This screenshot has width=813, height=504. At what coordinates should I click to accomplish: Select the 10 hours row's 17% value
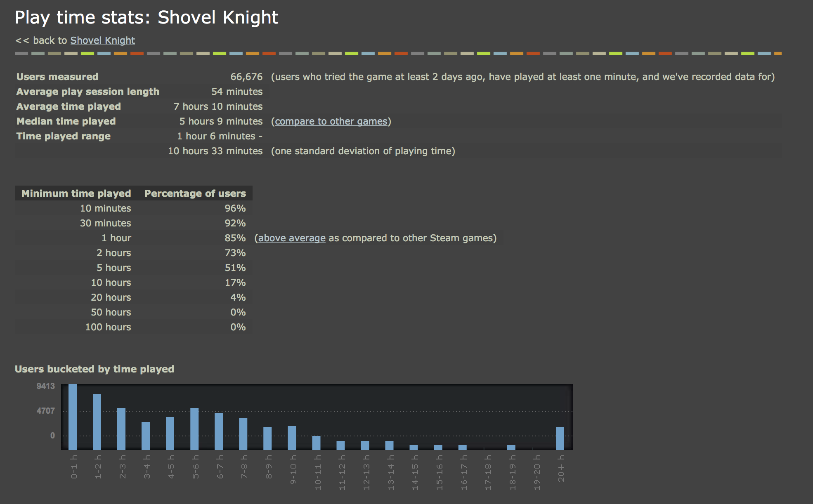pyautogui.click(x=235, y=283)
